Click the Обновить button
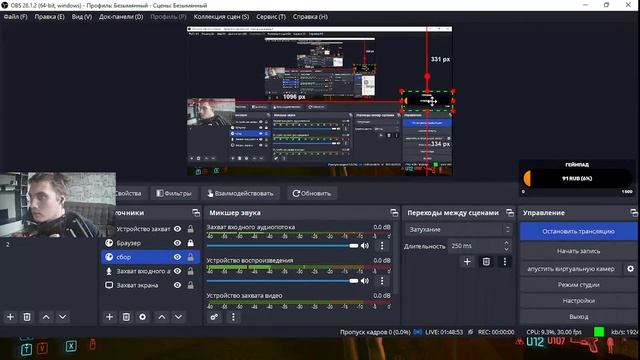Viewport: 640px width, 360px height. [x=312, y=193]
